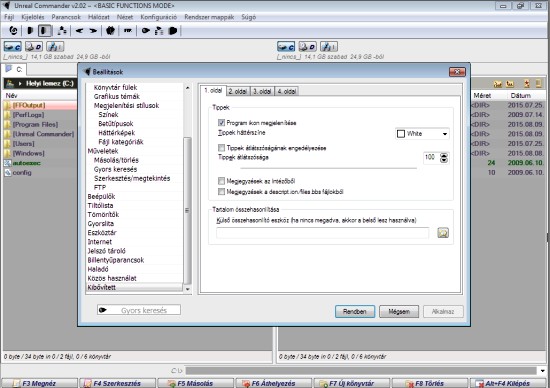Select 'Színek' in the settings tree
550x388 pixels.
(x=108, y=115)
